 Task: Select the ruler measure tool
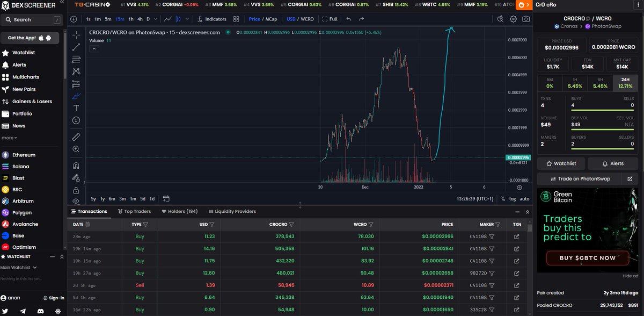click(x=76, y=137)
